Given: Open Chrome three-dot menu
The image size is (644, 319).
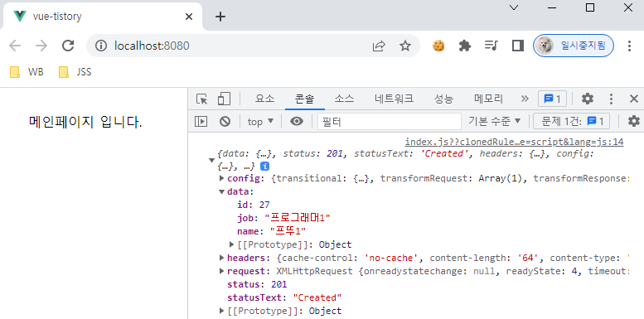Looking at the screenshot, I should tap(629, 46).
